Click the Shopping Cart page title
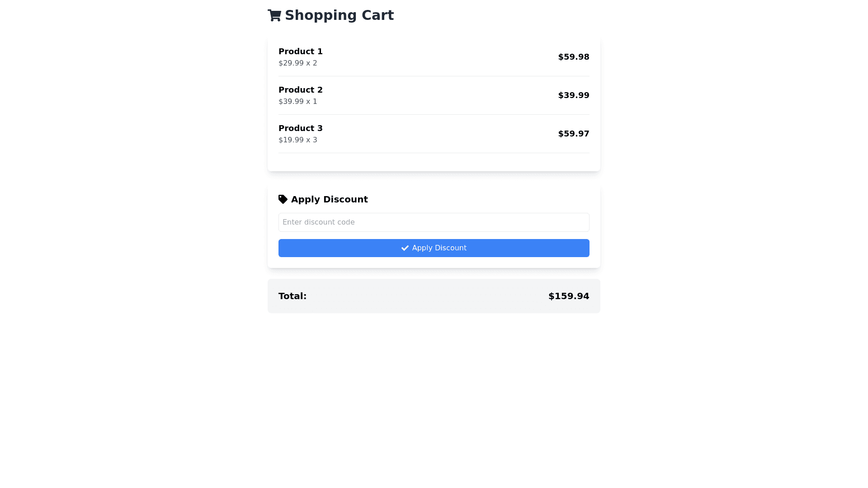The width and height of the screenshot is (868, 488). click(x=339, y=15)
